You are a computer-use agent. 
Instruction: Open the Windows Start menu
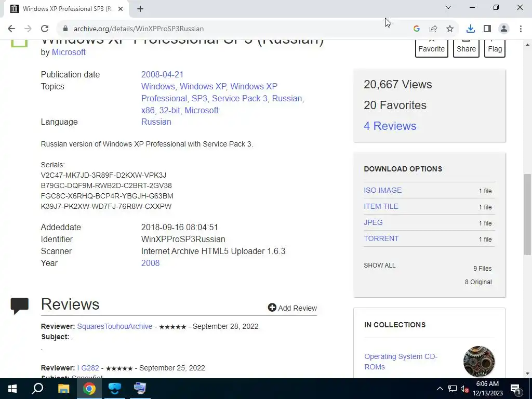coord(12,389)
